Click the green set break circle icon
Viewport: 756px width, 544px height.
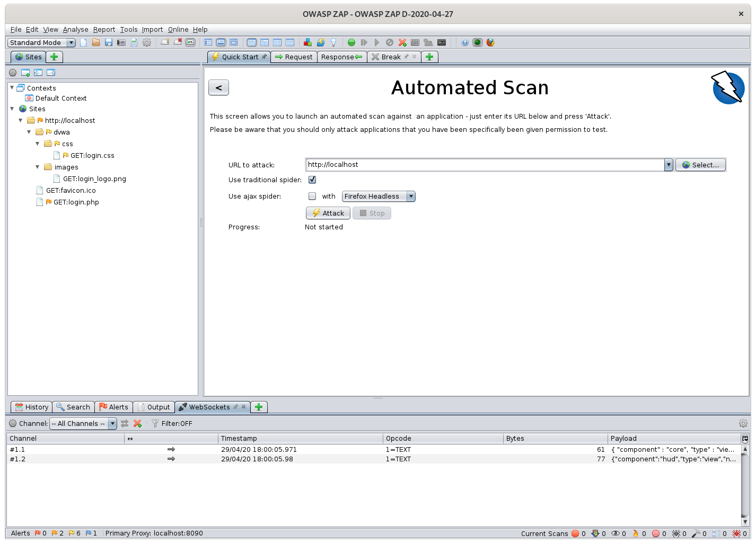pos(351,42)
